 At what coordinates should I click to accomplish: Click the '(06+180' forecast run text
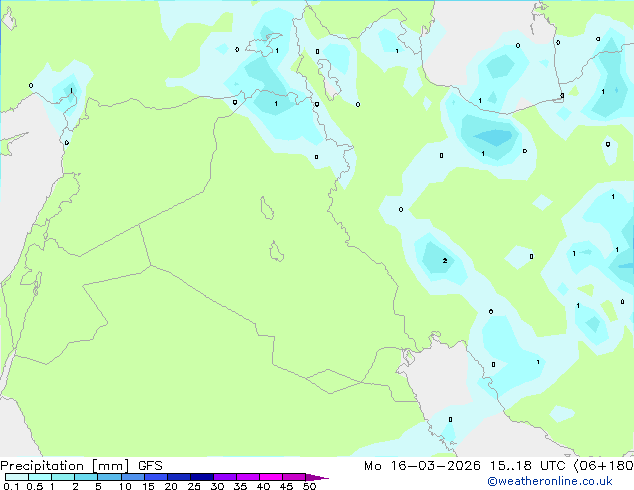pyautogui.click(x=604, y=466)
